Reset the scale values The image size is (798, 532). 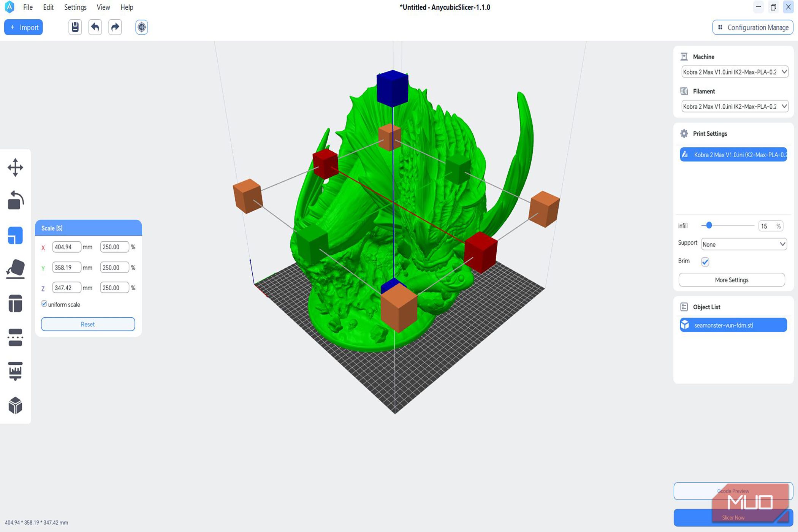click(x=87, y=324)
